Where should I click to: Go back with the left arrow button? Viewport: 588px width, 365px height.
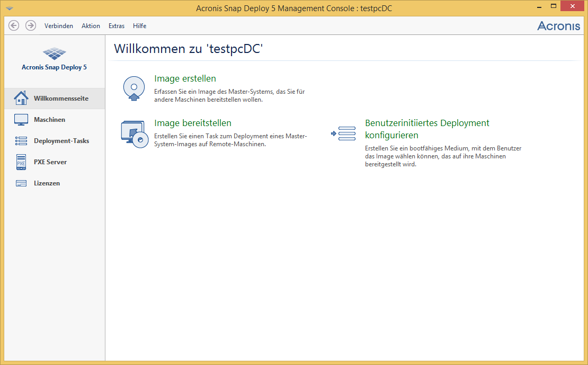coord(14,25)
